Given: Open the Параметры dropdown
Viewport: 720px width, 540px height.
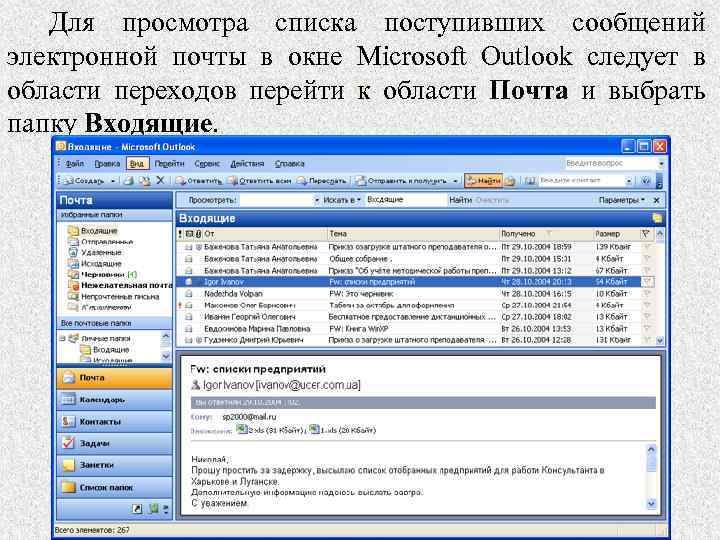Looking at the screenshot, I should (622, 200).
